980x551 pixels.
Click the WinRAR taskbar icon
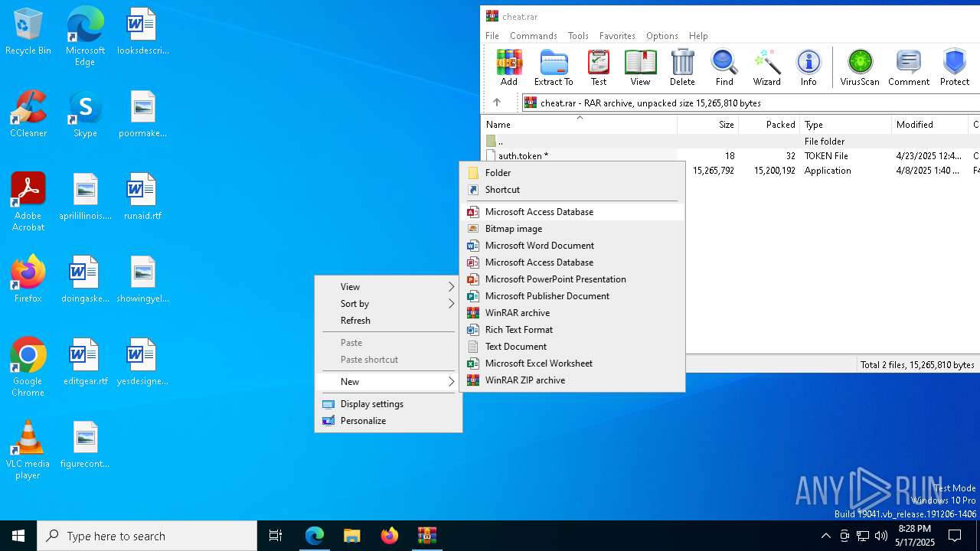click(x=426, y=536)
